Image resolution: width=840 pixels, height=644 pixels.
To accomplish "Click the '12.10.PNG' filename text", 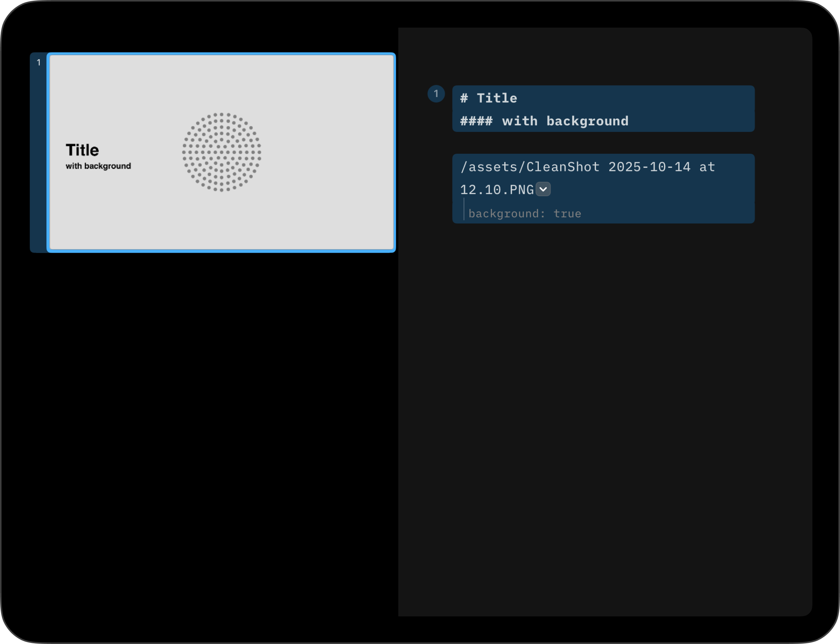I will 497,190.
